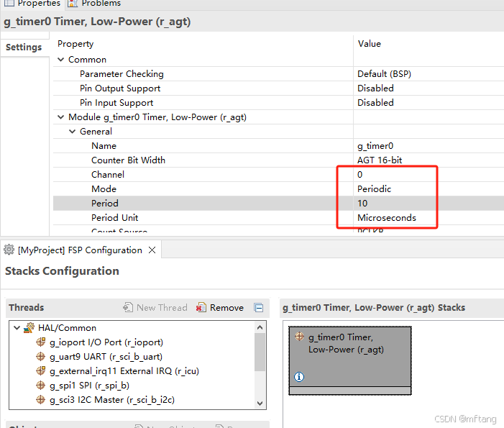Collapse the General section

(x=73, y=131)
